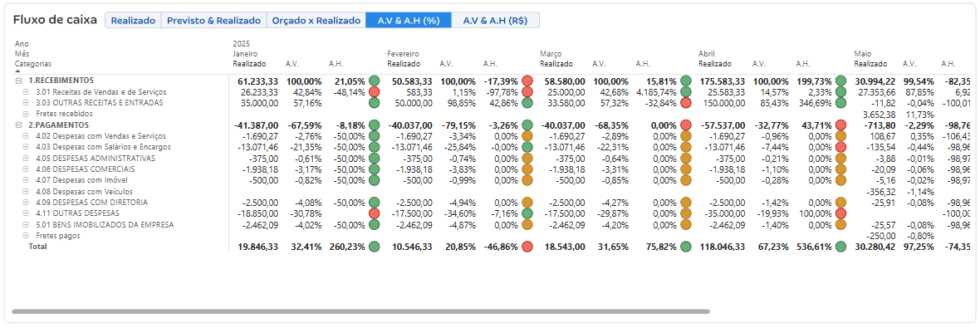
Task: Click Fevereiro indicator for 4.11 OUTRAS DESPESAS
Action: (527, 213)
